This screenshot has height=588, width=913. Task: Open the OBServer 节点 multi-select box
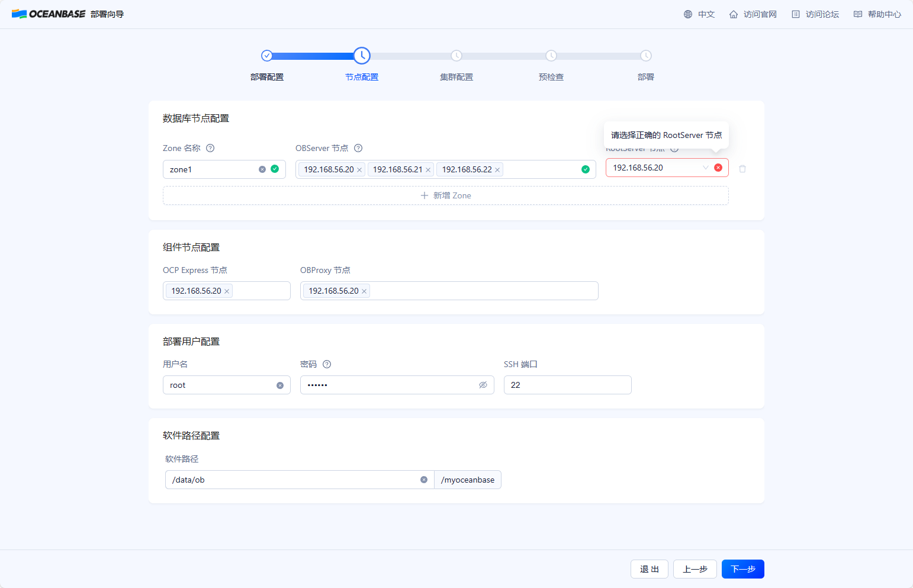point(445,169)
